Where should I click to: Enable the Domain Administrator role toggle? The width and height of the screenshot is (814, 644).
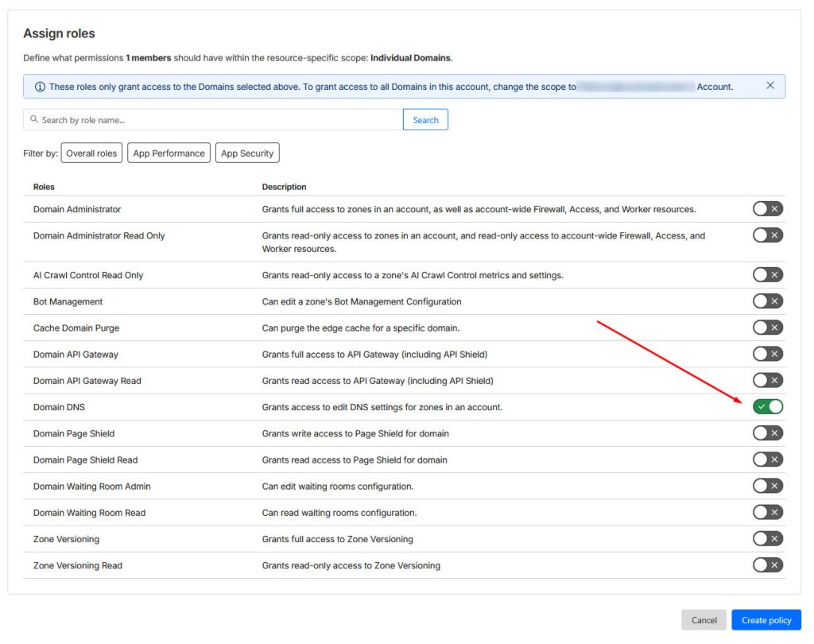click(x=767, y=209)
